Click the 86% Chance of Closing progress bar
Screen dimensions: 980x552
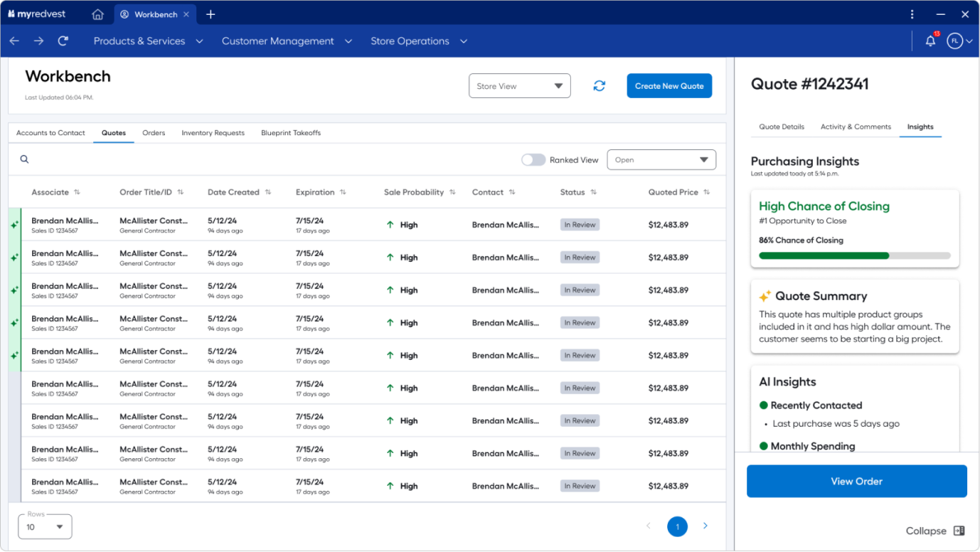[854, 255]
